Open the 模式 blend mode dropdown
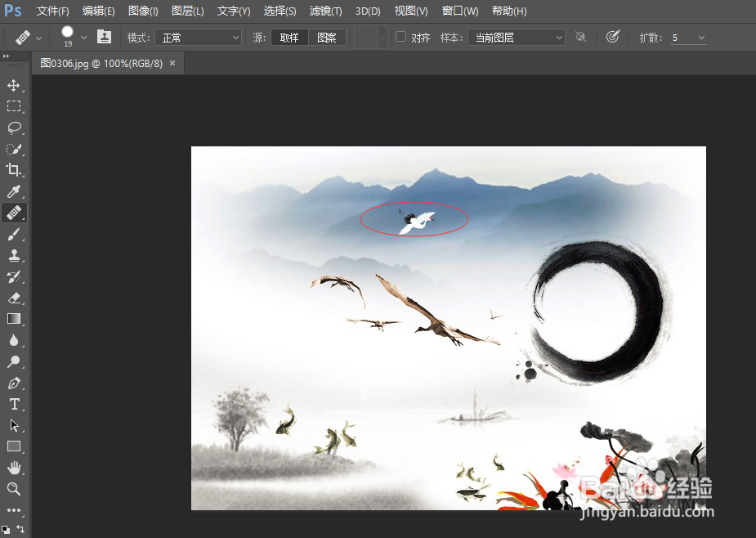 pos(198,38)
